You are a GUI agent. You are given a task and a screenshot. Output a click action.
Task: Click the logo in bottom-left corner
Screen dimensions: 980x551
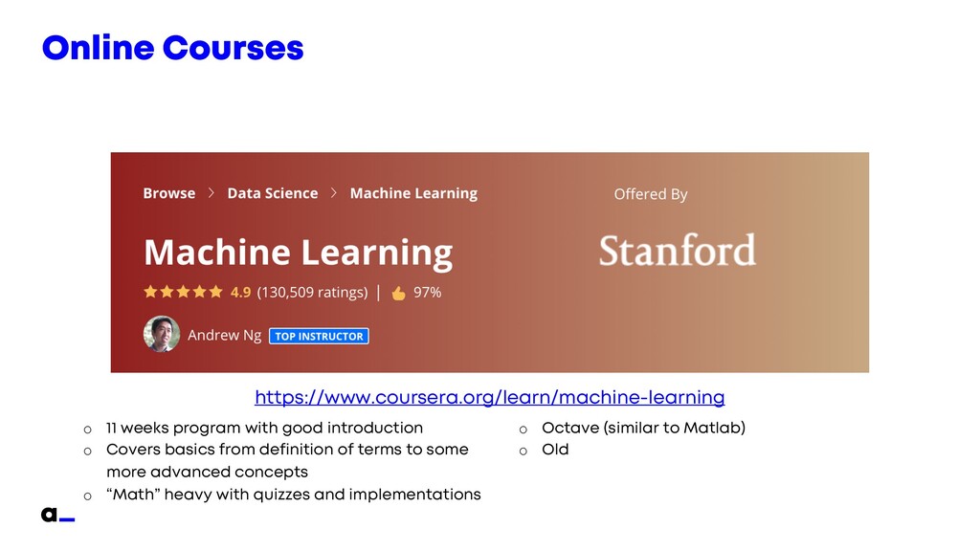tap(57, 515)
